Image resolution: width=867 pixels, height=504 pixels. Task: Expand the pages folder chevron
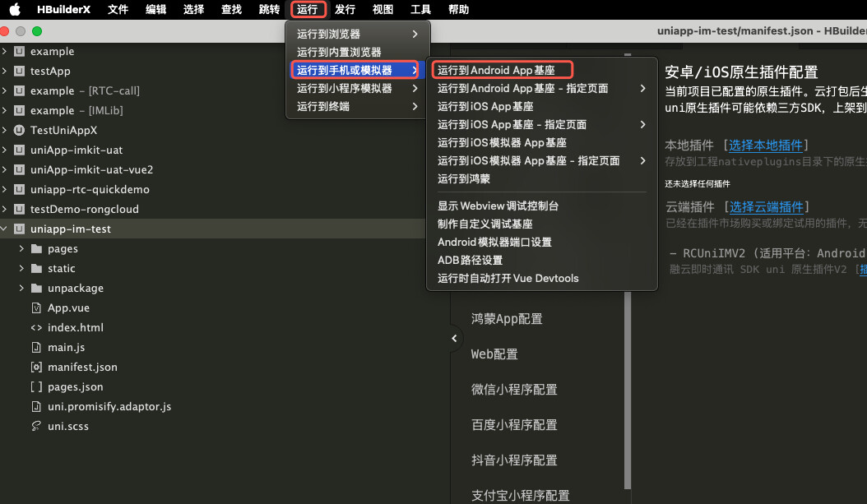21,249
